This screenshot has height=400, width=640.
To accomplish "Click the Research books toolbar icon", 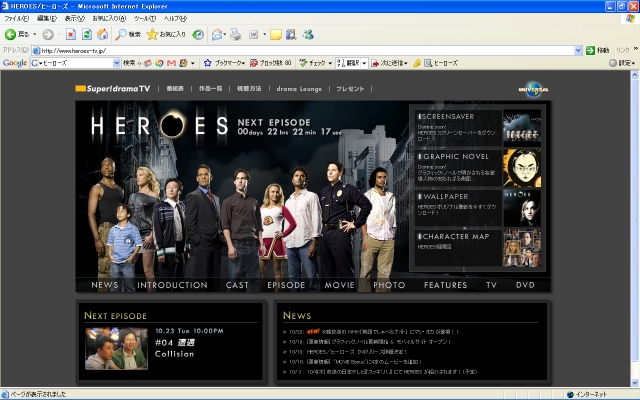I will [291, 35].
